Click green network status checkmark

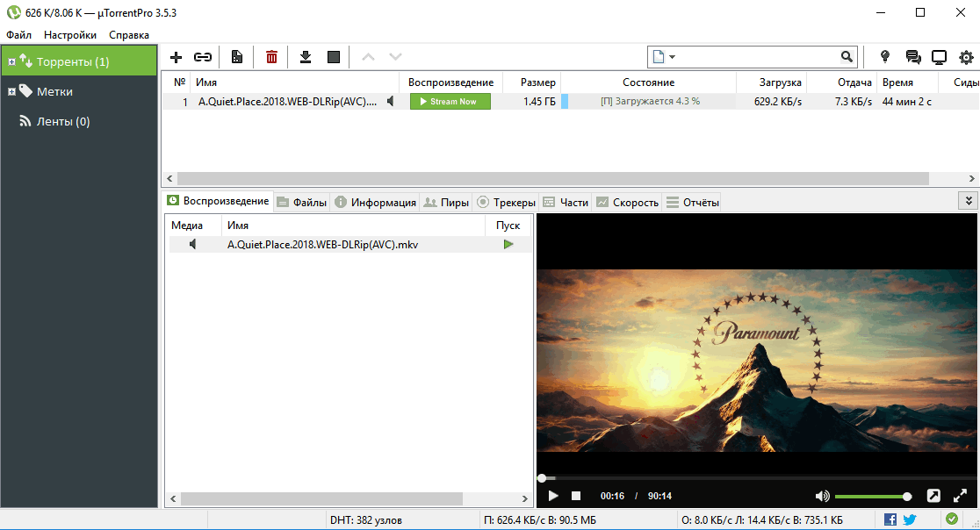[x=951, y=519]
